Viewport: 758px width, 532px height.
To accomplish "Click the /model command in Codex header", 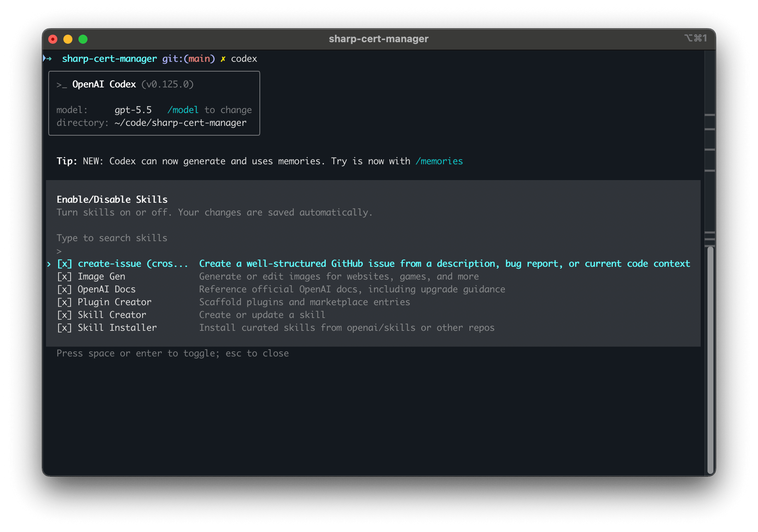I will [183, 110].
